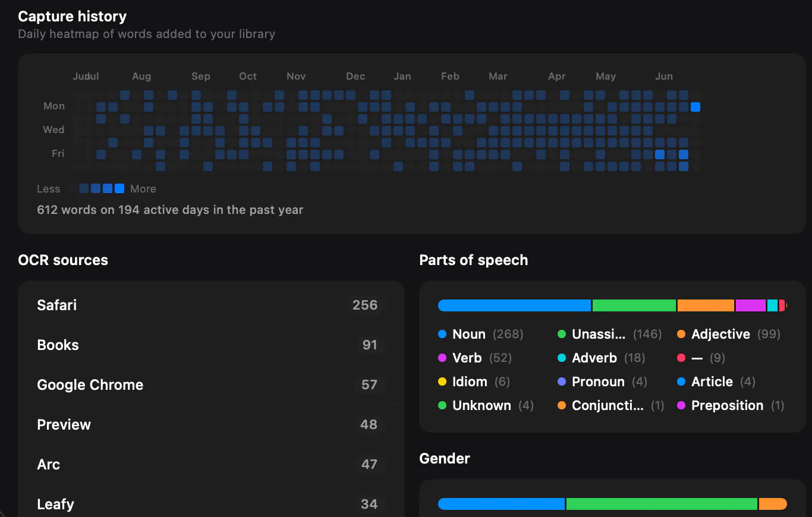Click the green segment of the Gender bar

[662, 504]
